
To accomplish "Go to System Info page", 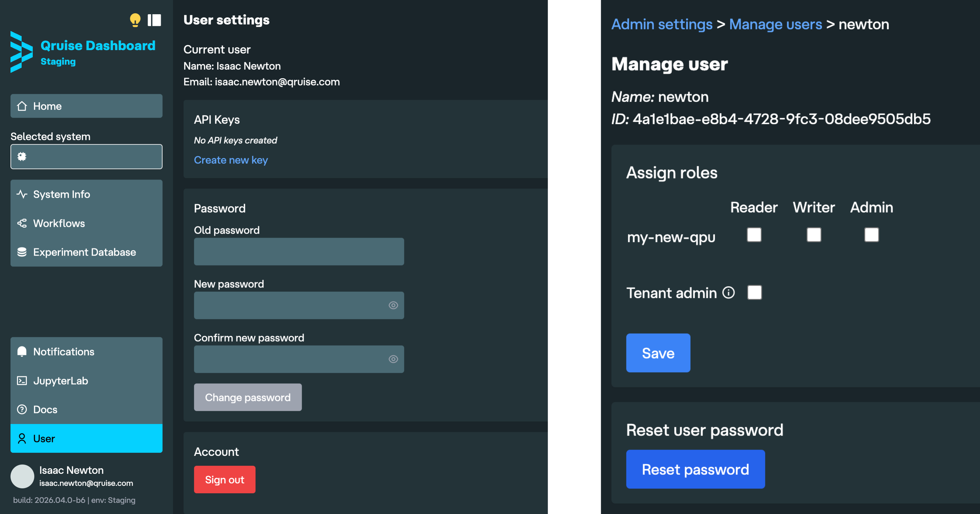I will coord(86,194).
